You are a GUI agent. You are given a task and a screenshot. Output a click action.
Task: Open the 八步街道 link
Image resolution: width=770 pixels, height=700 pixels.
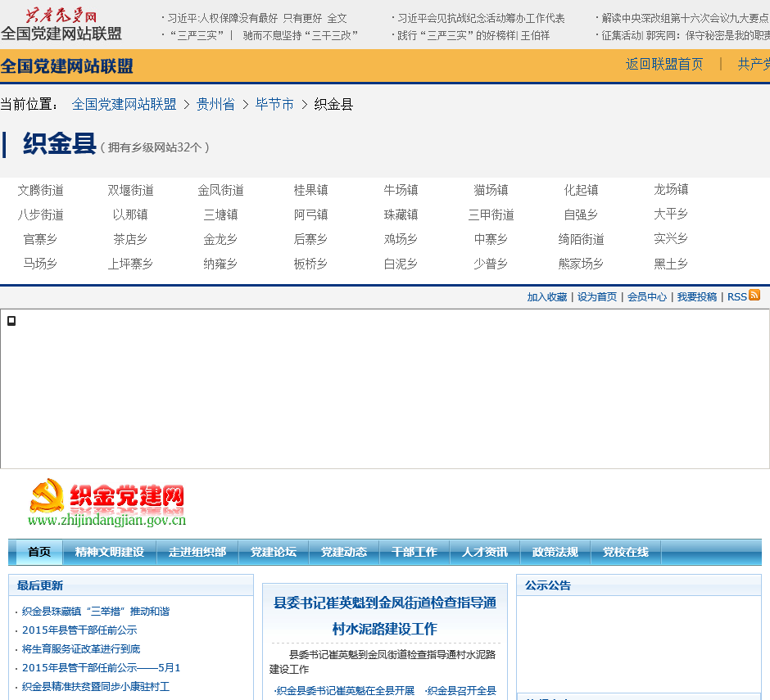click(41, 215)
